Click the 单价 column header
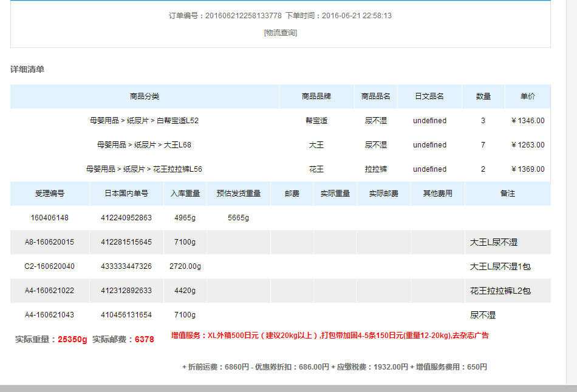577x392 pixels. (x=528, y=96)
